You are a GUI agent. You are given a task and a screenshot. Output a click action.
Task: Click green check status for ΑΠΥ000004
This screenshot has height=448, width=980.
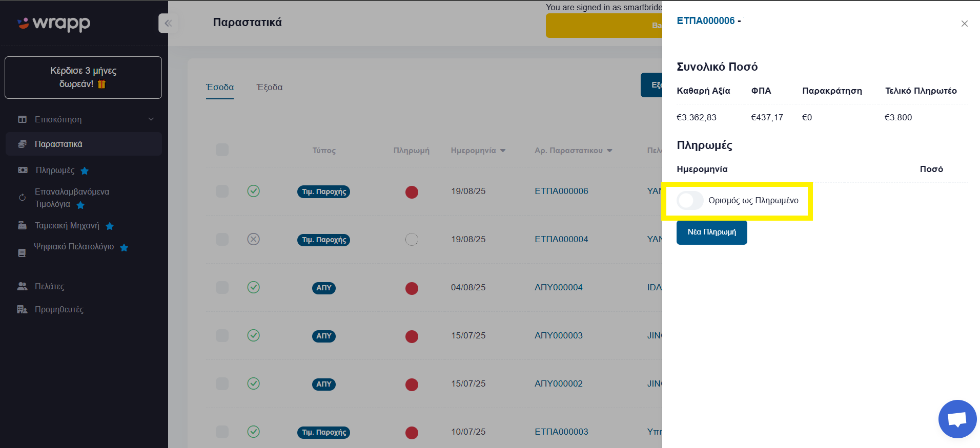[x=254, y=287]
